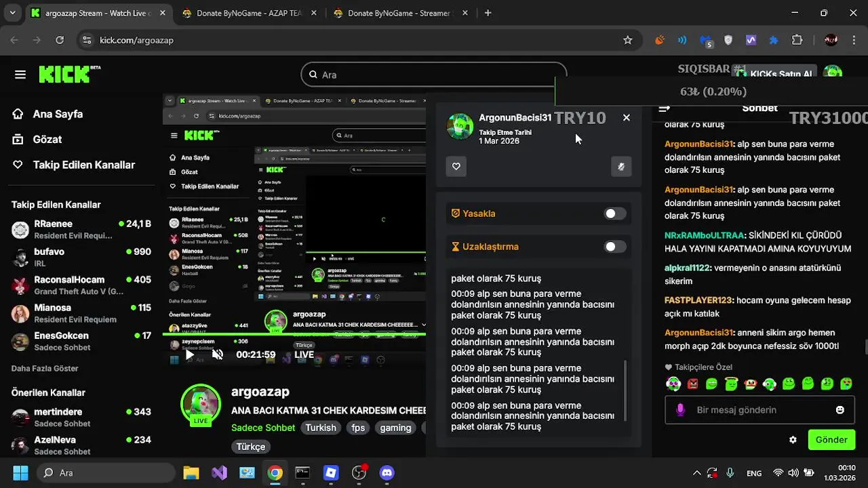This screenshot has height=488, width=868.
Task: Insert the angry red face emote
Action: pos(692,384)
